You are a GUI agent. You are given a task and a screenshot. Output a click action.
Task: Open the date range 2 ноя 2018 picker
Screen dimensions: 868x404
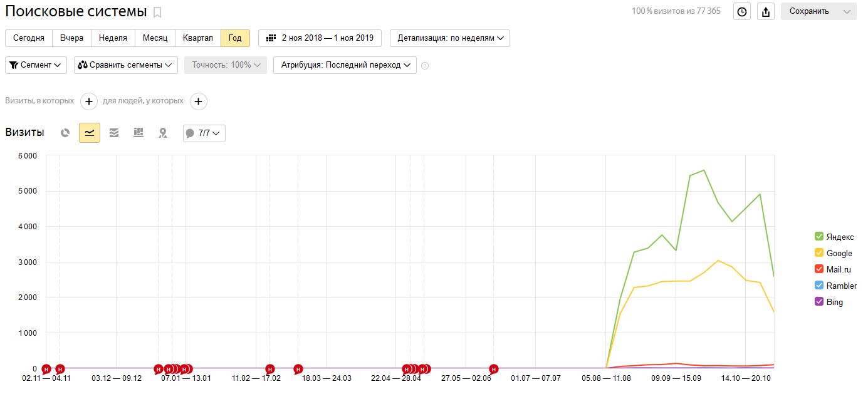(x=320, y=38)
